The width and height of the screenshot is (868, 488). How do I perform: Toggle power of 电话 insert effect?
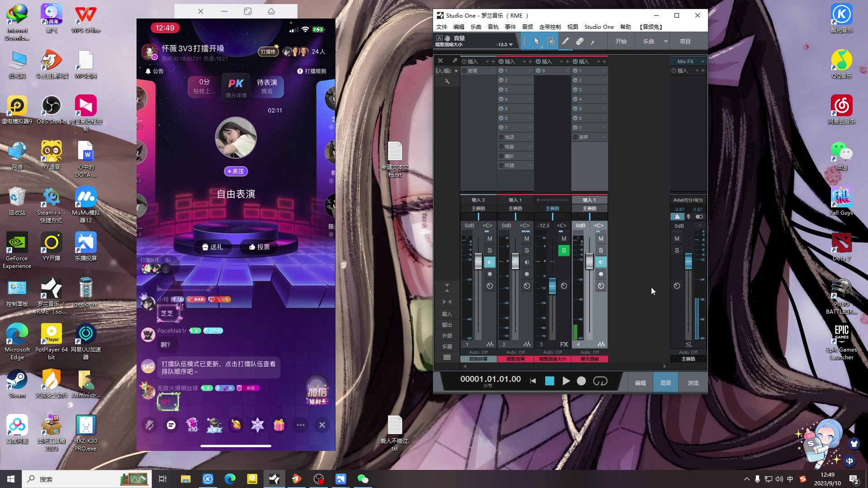pos(501,137)
